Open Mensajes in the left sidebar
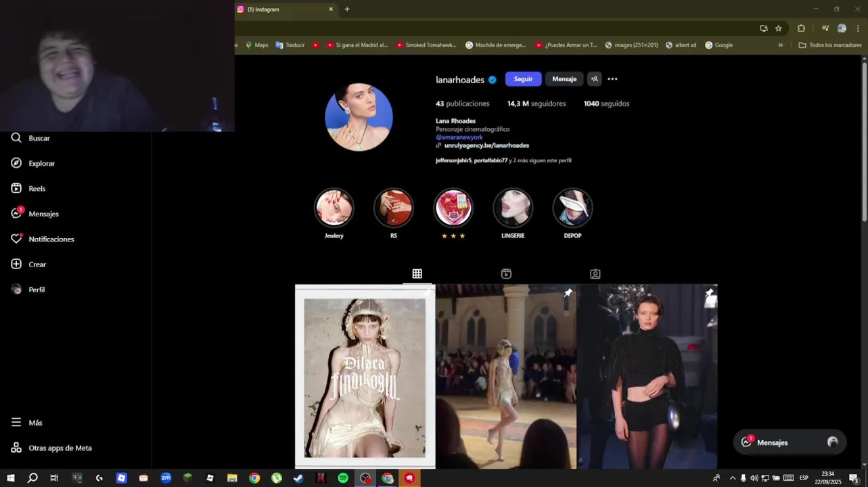 (x=35, y=214)
